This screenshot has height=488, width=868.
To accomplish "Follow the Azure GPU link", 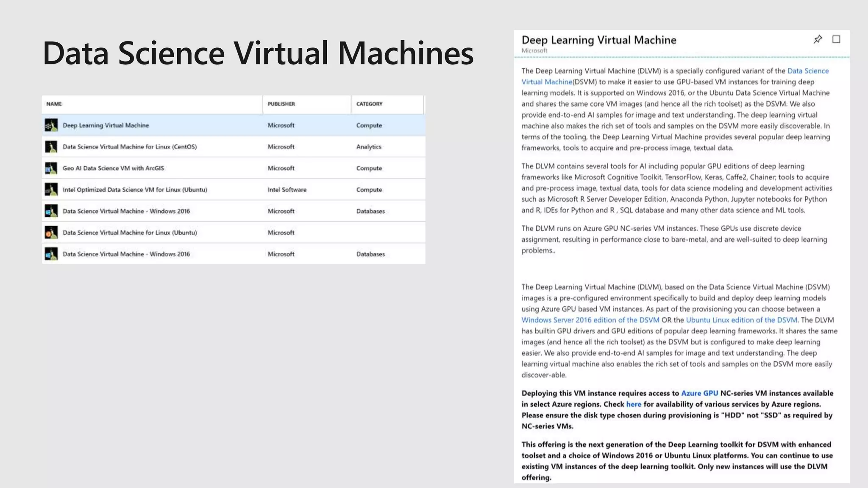I will point(699,393).
